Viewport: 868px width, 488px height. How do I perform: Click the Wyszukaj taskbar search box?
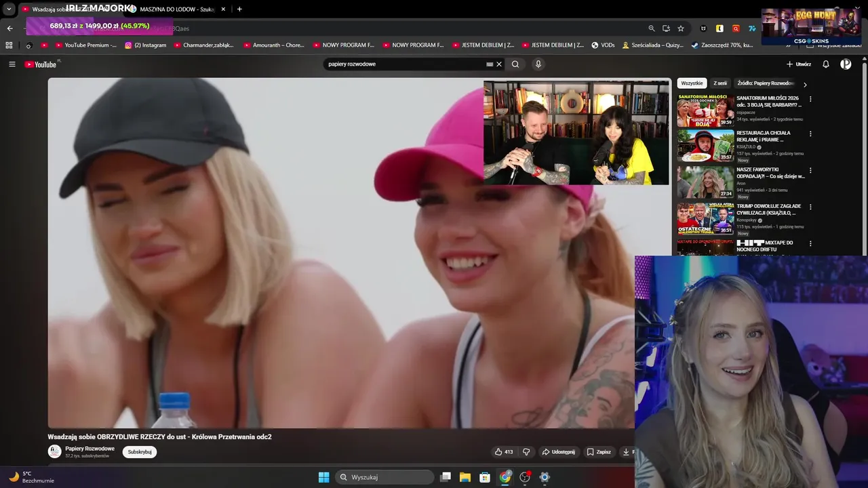point(384,477)
